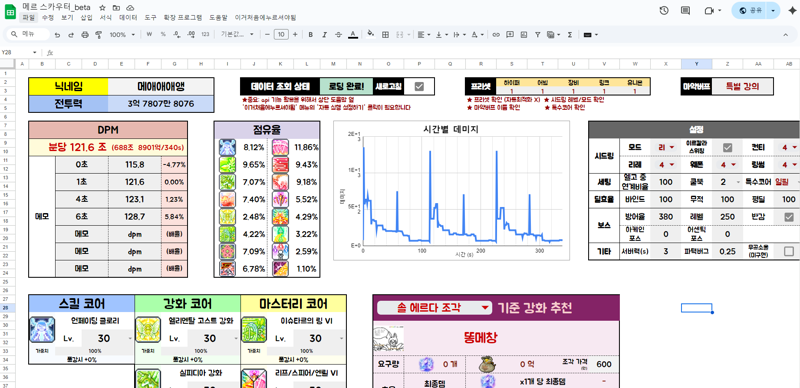
Task: Click the paint format roller icon
Action: (99, 35)
